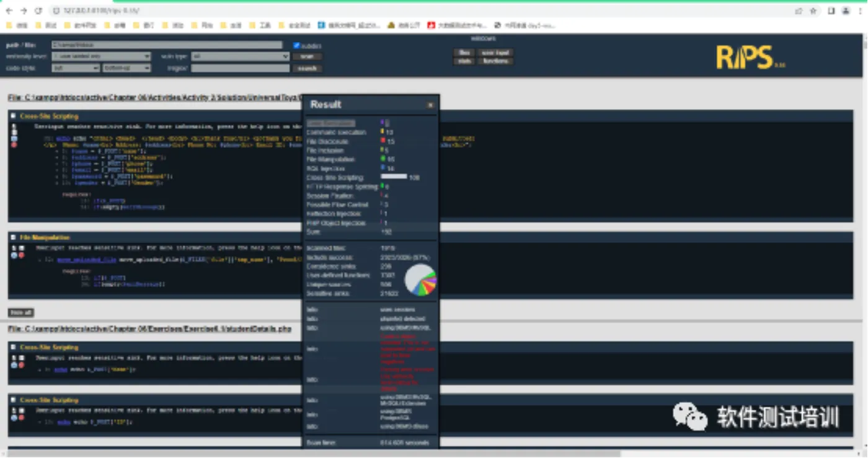This screenshot has height=458, width=868.
Task: Click the page vertical scrollbar
Action: click(864, 242)
